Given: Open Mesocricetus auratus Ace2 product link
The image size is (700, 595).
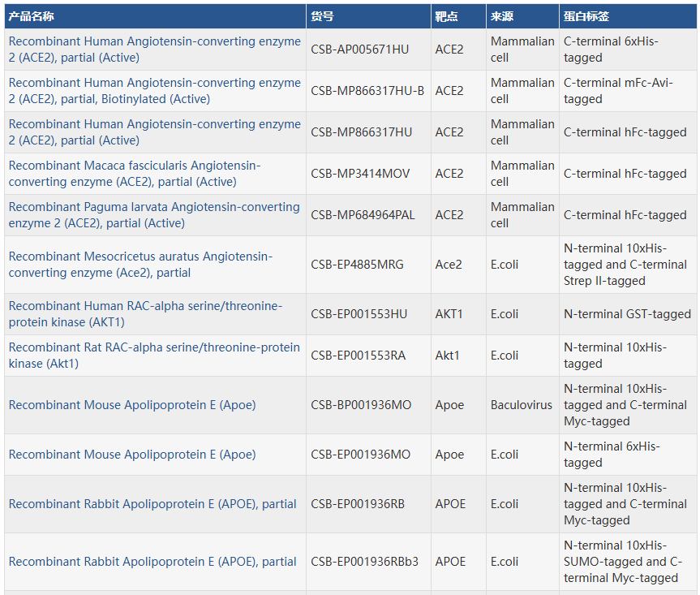Looking at the screenshot, I should (x=140, y=265).
